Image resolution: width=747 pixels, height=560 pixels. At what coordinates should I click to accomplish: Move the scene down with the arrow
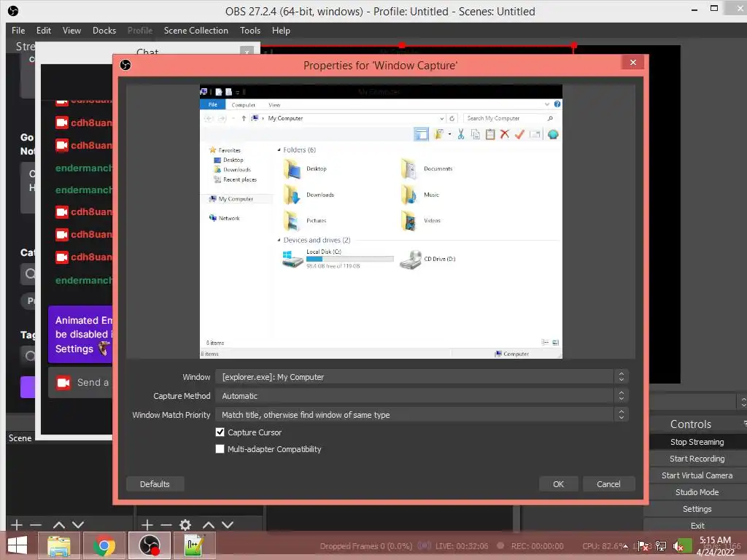(x=78, y=525)
